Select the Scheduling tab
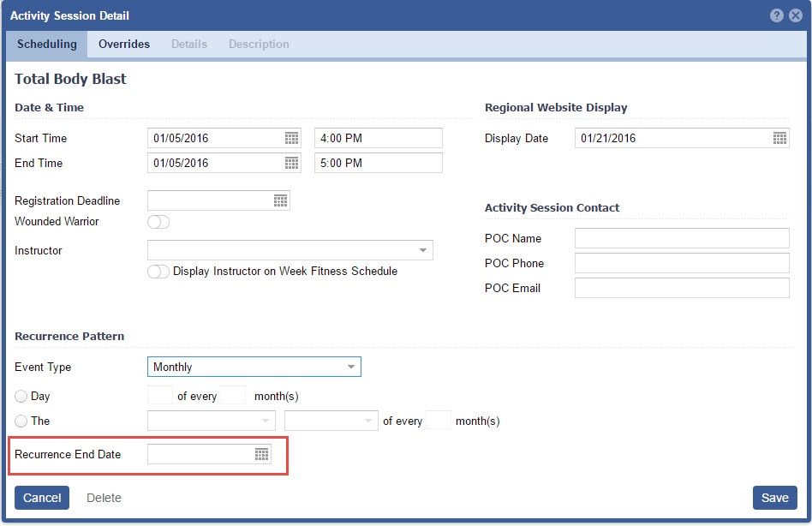The width and height of the screenshot is (812, 526). tap(47, 45)
